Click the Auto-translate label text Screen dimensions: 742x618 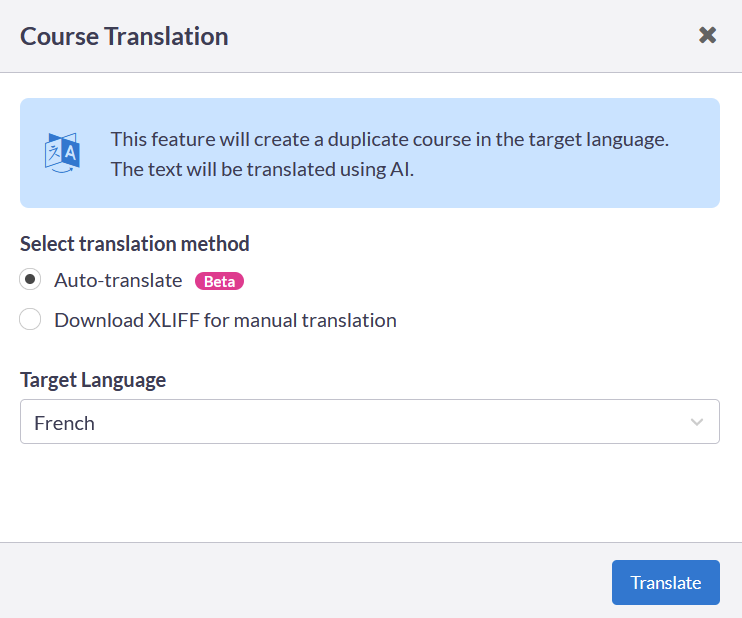pyautogui.click(x=118, y=280)
